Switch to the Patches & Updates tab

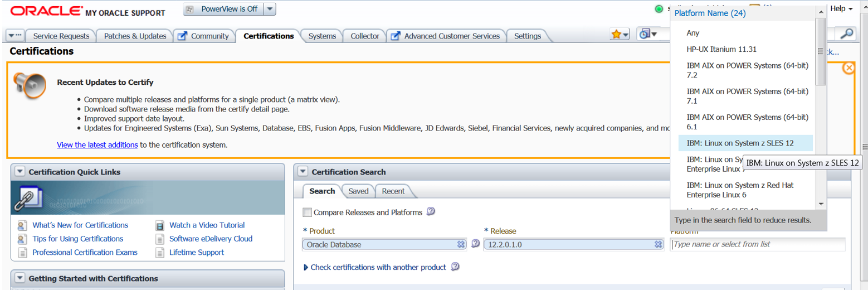click(135, 36)
